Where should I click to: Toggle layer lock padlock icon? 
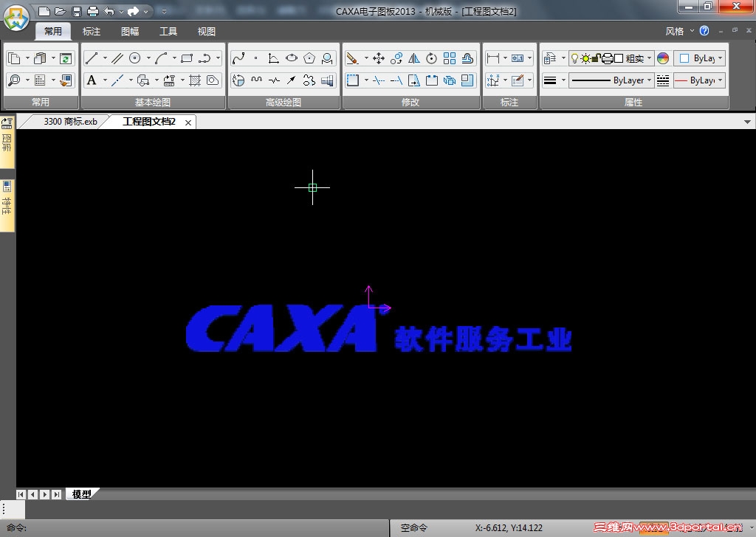596,58
